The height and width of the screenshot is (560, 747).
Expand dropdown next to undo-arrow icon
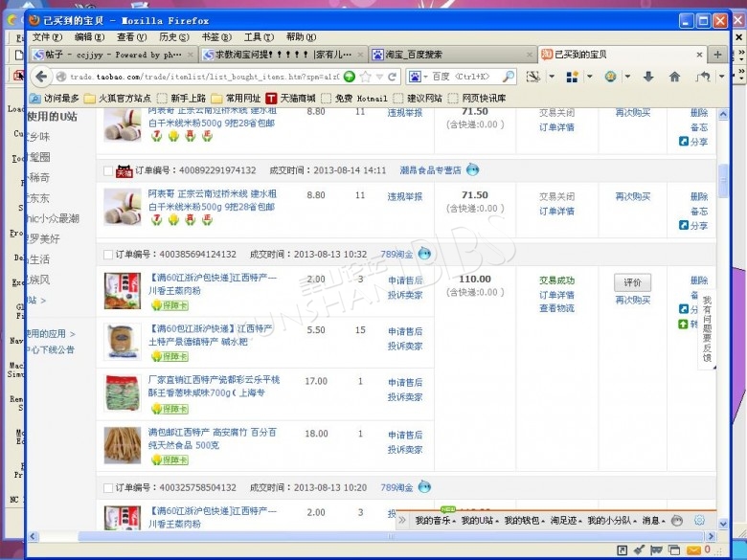point(722,77)
